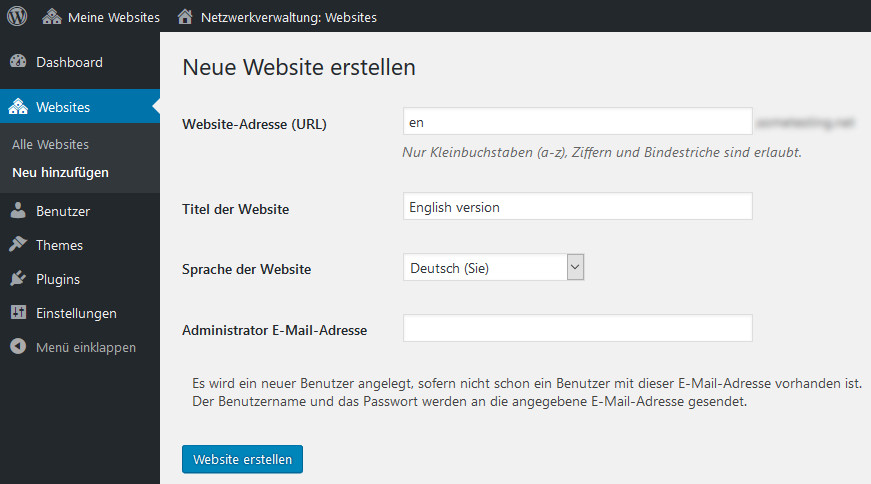Click Website-Adresse (URL) label
The width and height of the screenshot is (871, 484).
pos(254,124)
